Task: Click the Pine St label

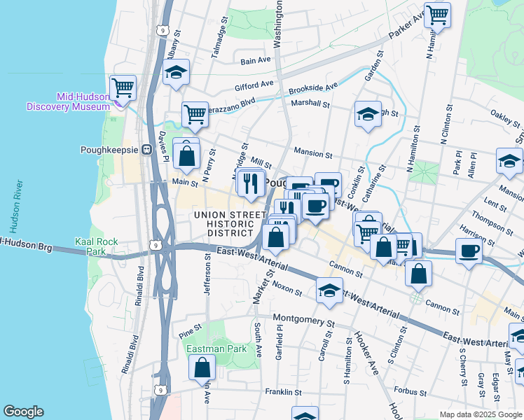Action: 190,331
